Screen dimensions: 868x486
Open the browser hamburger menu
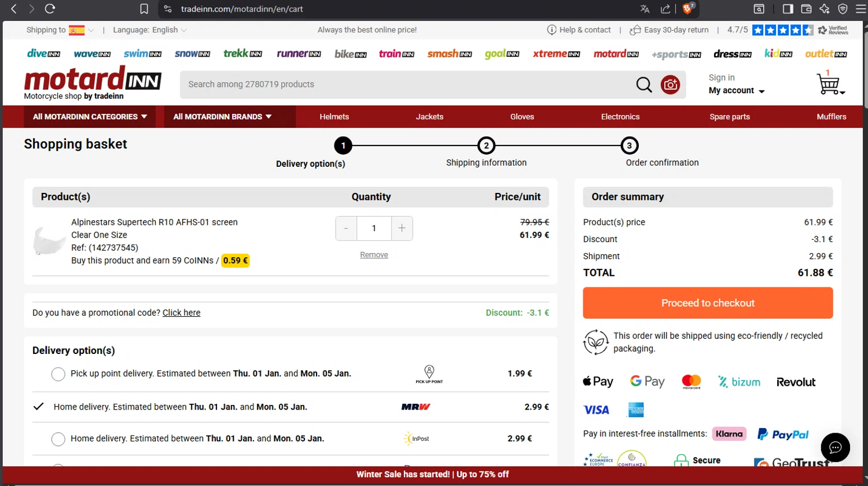[x=859, y=9]
